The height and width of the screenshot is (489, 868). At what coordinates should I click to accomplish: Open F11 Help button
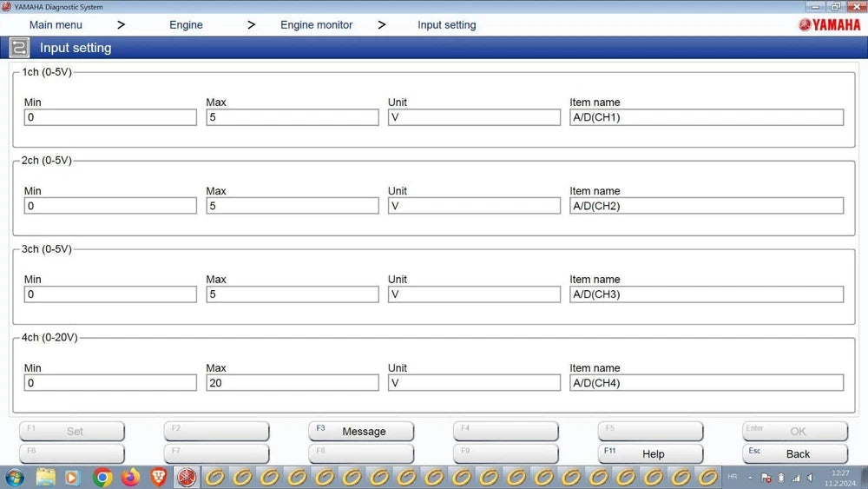pyautogui.click(x=650, y=453)
